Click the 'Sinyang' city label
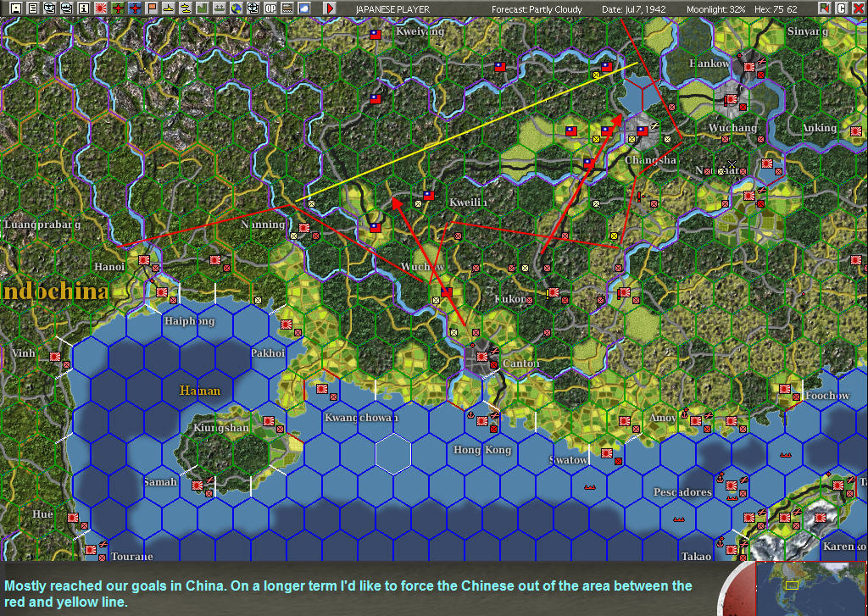 coord(808,31)
